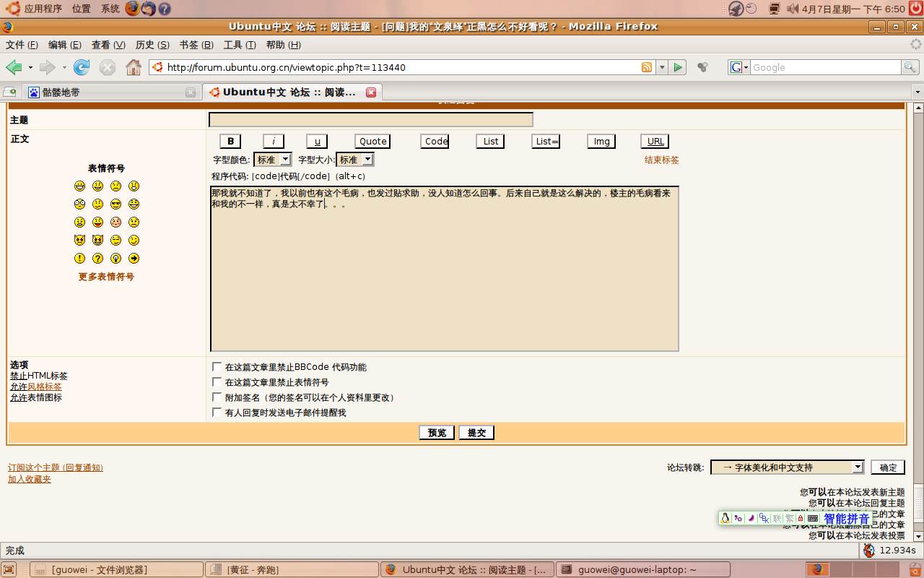Screen dimensions: 924x578
Task: Open the Back button history dropdown arrow
Action: (30, 68)
